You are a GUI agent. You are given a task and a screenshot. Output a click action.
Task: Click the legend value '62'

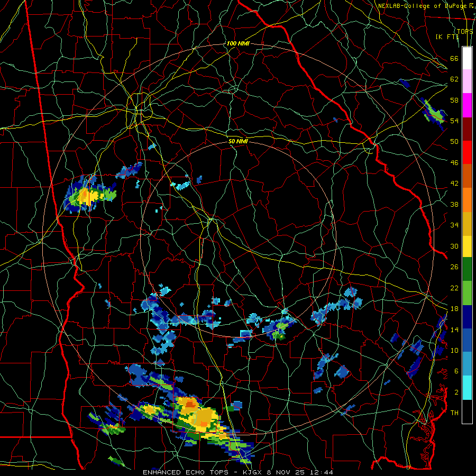point(454,79)
